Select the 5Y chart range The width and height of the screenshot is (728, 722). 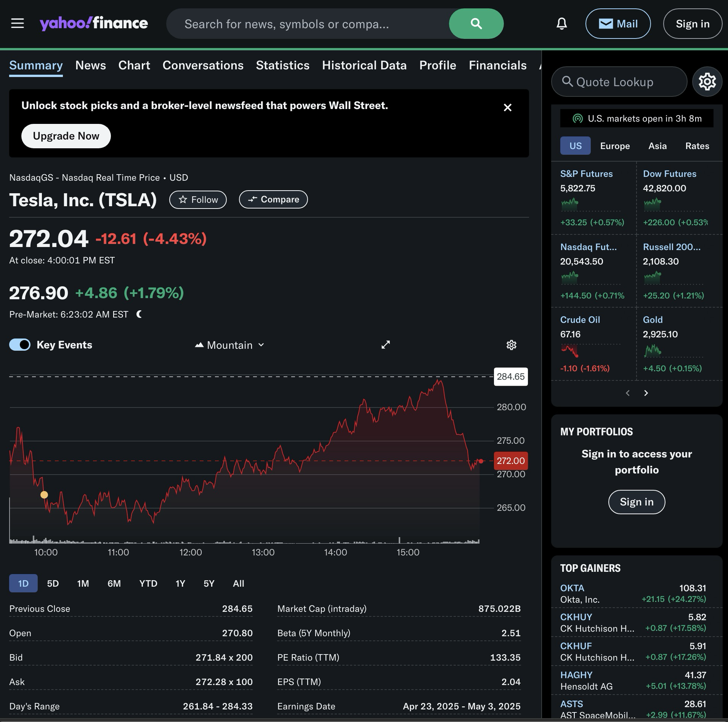208,583
